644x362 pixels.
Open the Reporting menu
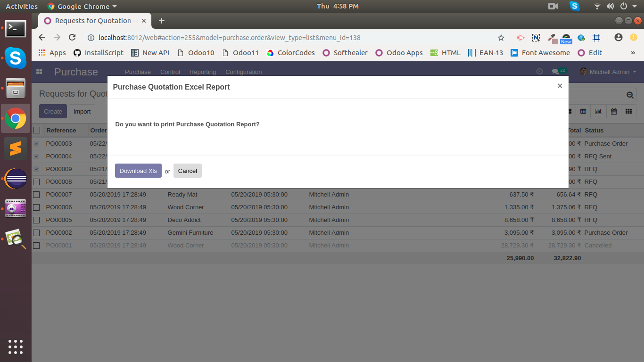pyautogui.click(x=203, y=72)
